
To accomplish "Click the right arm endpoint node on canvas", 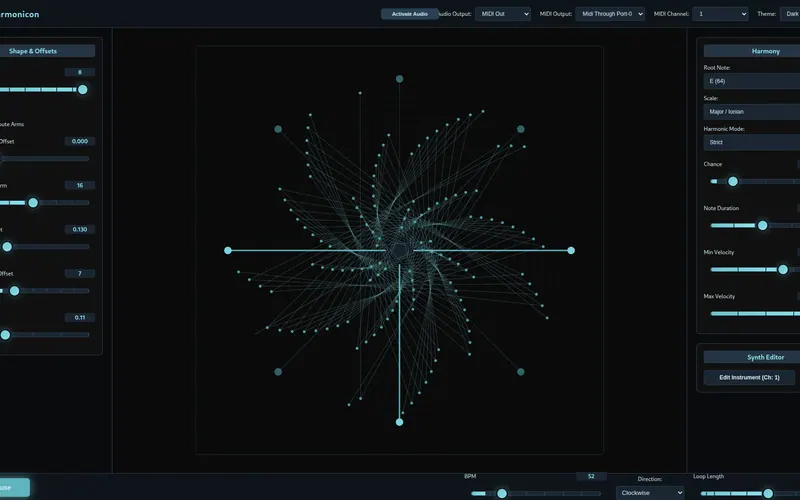I will coord(571,251).
